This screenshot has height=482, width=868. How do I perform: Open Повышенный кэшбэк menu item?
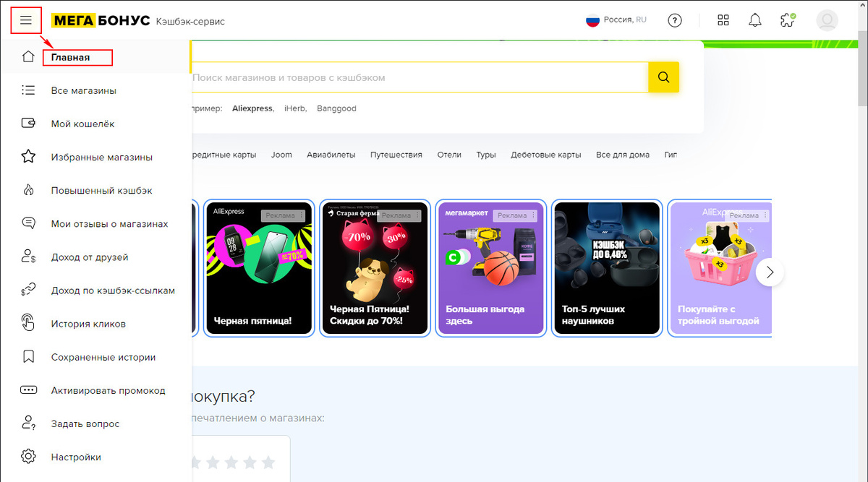(102, 190)
